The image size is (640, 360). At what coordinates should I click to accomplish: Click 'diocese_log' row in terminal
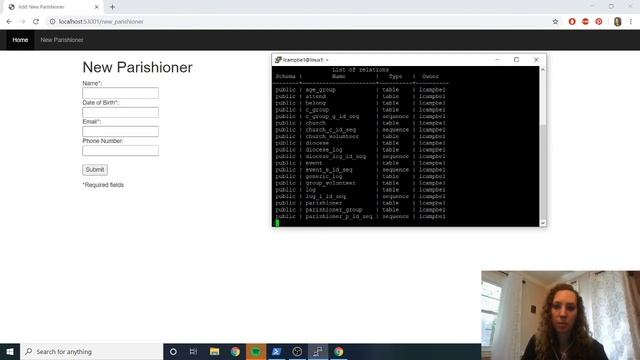[x=360, y=150]
